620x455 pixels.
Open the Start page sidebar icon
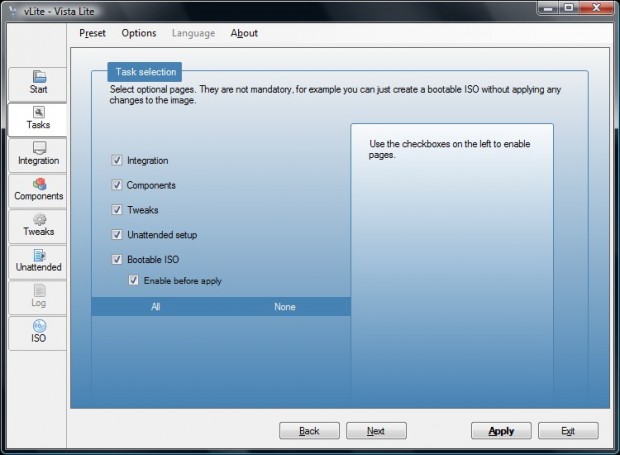(39, 76)
